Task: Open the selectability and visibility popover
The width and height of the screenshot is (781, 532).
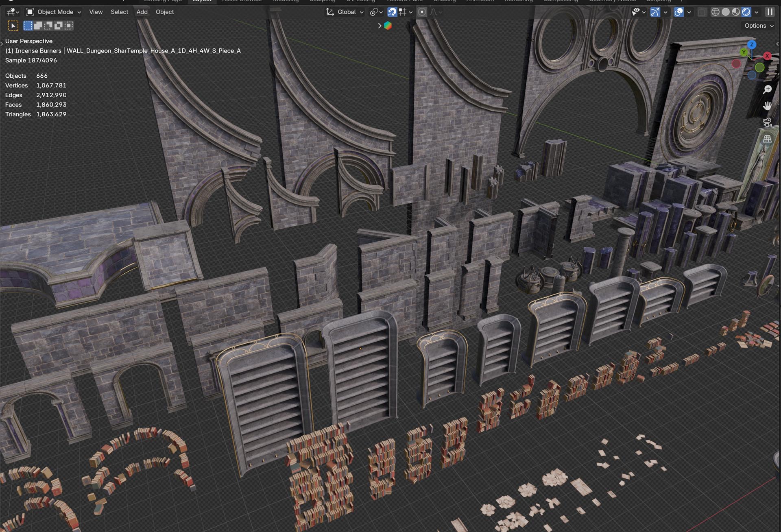Action: coord(639,12)
